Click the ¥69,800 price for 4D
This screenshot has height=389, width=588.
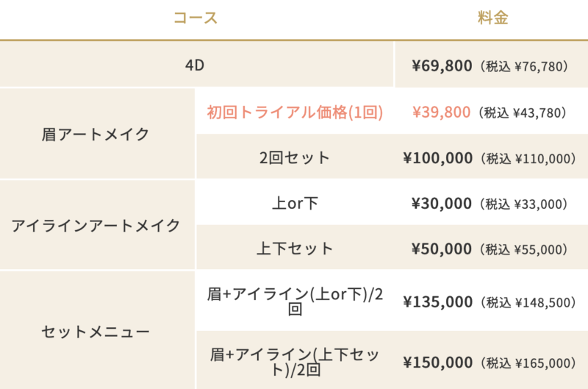pos(442,65)
